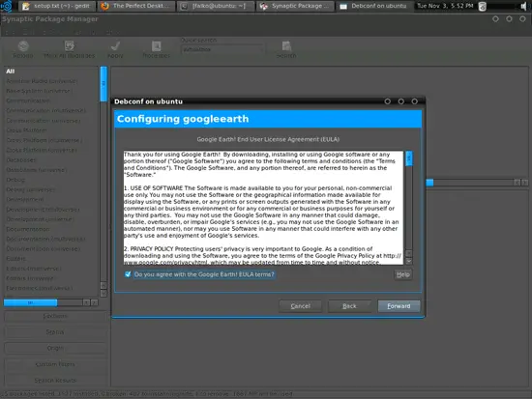Open the Properties toolbar icon
This screenshot has height=399, width=532.
point(156,45)
